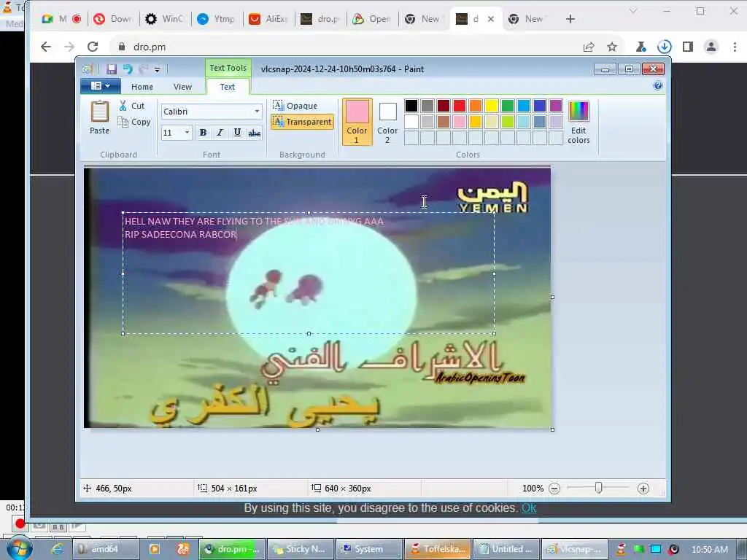Open the amd64 taskbar button
747x560 pixels.
tap(105, 549)
